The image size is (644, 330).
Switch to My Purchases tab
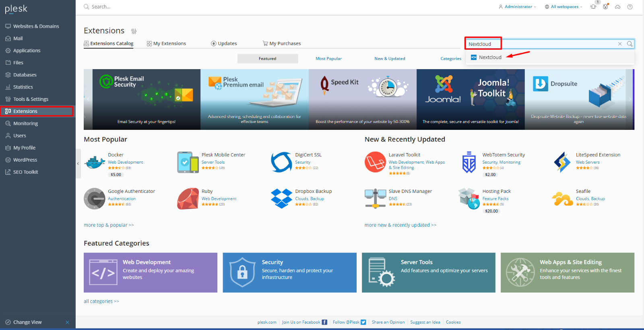coord(282,43)
